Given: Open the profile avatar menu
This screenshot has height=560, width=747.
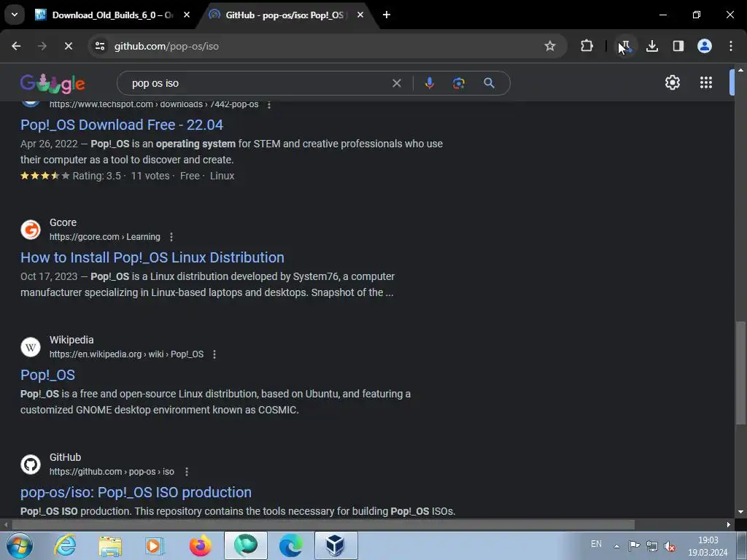Looking at the screenshot, I should tap(704, 46).
